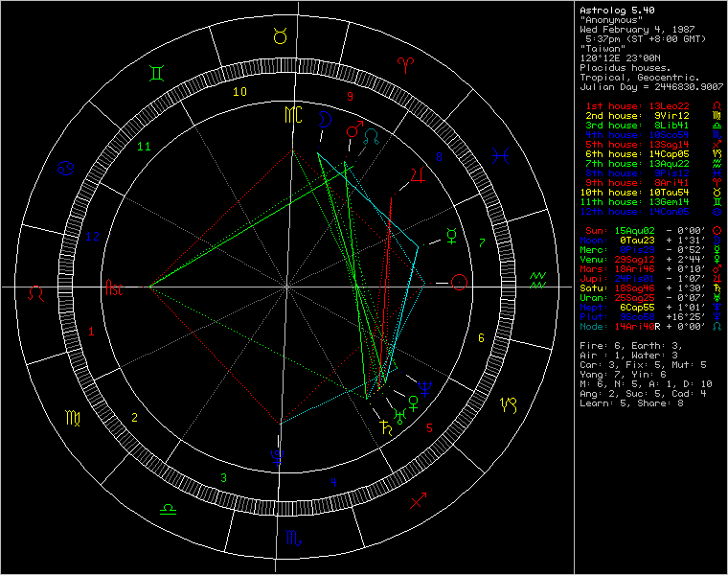728x575 pixels.
Task: Click the '120°12E 23°00N' coordinates line
Action: [620, 58]
